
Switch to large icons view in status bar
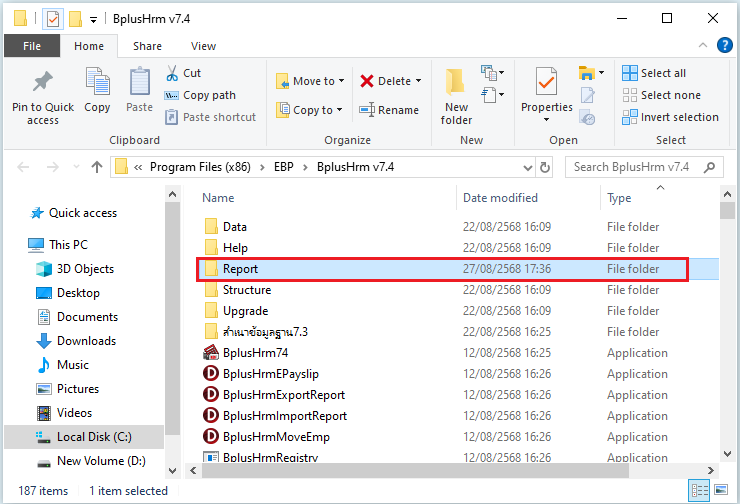point(722,491)
